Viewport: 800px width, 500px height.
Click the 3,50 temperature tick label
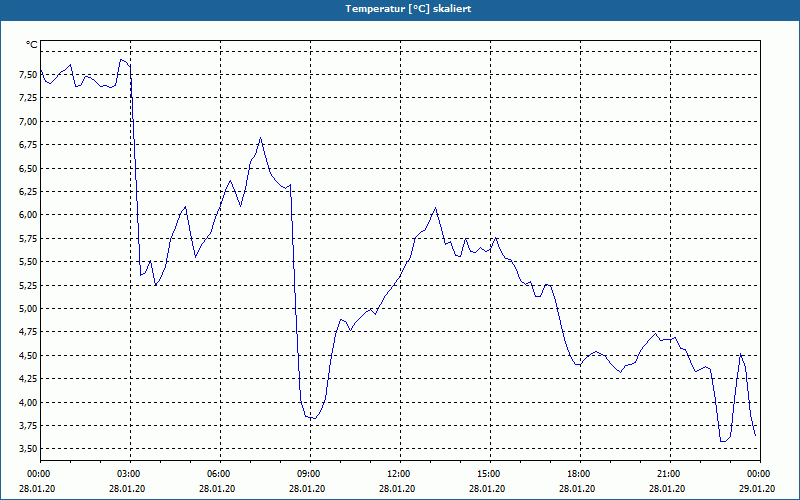click(x=28, y=448)
